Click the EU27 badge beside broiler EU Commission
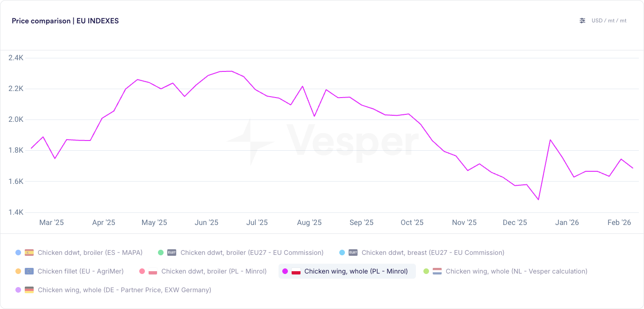 click(172, 253)
